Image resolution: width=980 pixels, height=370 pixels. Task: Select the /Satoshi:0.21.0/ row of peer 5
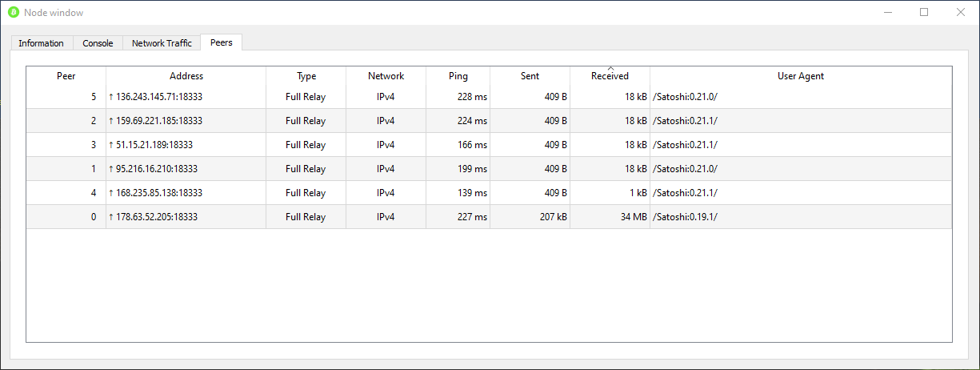pyautogui.click(x=685, y=97)
